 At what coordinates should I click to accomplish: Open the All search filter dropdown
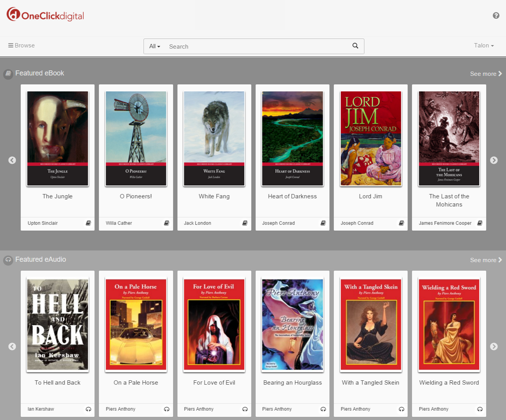tap(155, 46)
